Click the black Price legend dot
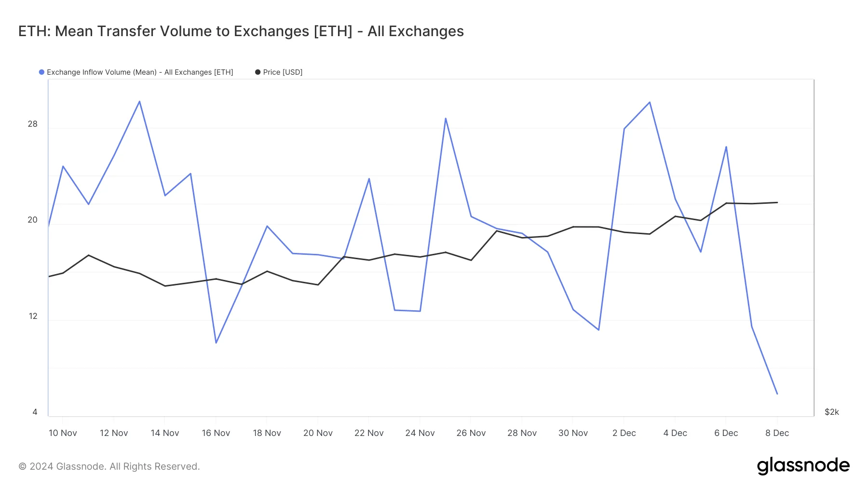This screenshot has height=488, width=868. (258, 72)
